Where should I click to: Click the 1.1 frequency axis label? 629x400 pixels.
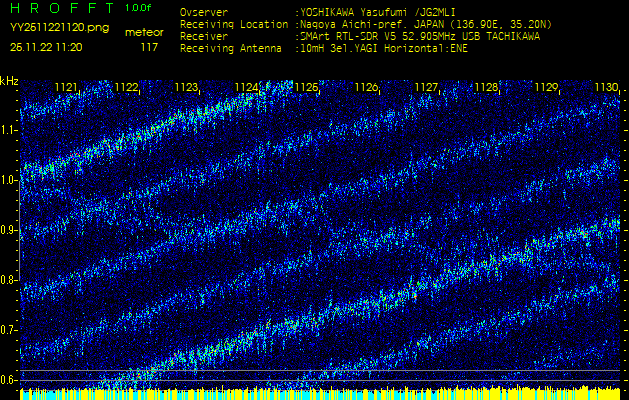[x=8, y=131]
